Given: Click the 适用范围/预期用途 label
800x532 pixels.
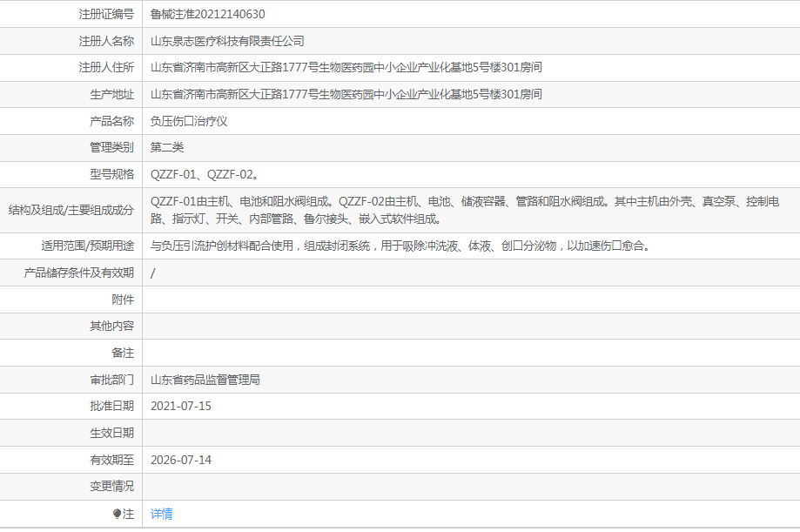Looking at the screenshot, I should [x=87, y=246].
